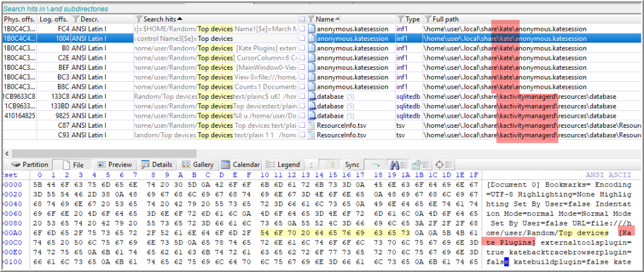Check the box for first database row
Screen dimensions: 644x272
tap(303, 96)
